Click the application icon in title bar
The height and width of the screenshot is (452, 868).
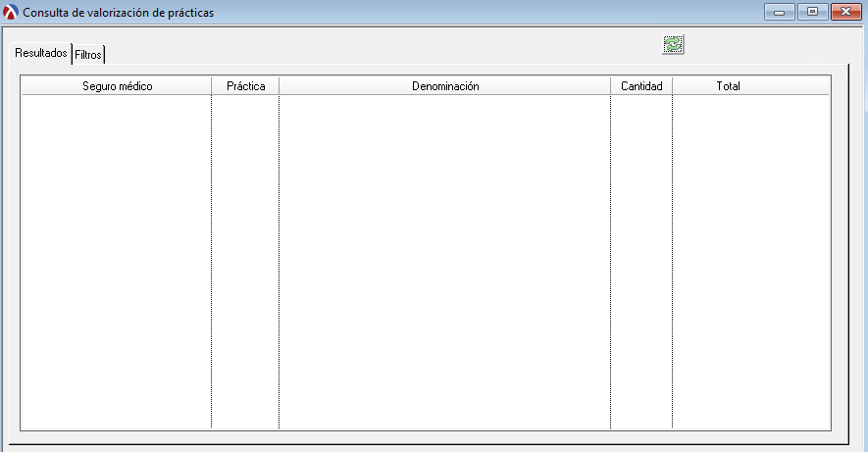pos(11,13)
